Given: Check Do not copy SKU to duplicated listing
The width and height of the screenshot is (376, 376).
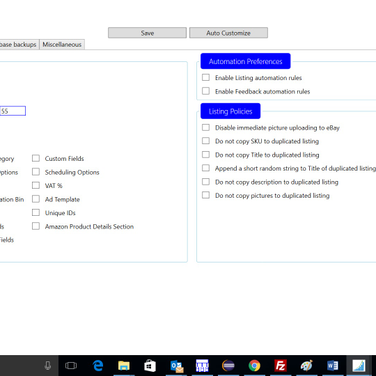Looking at the screenshot, I should 206,141.
